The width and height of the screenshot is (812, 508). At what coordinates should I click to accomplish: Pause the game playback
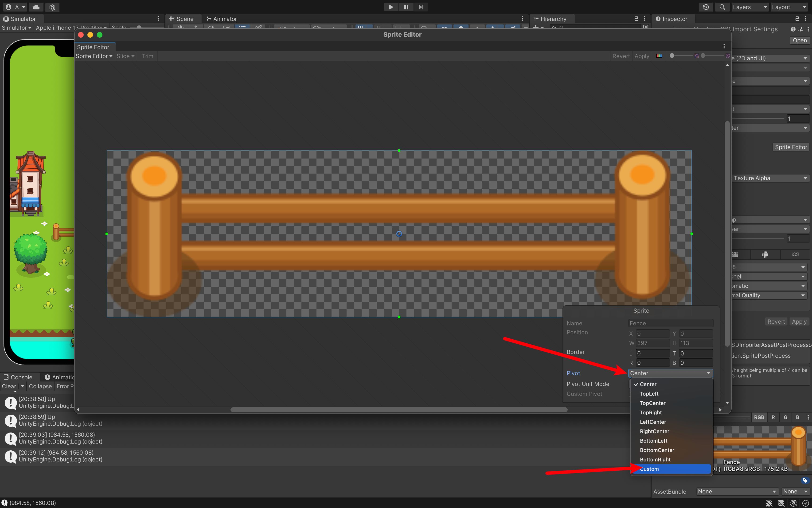[x=406, y=7]
